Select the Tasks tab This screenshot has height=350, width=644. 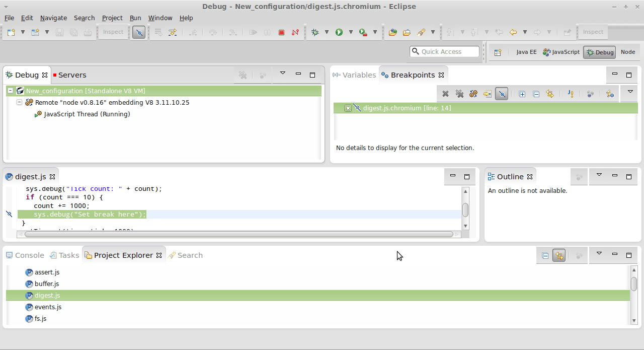(x=64, y=255)
